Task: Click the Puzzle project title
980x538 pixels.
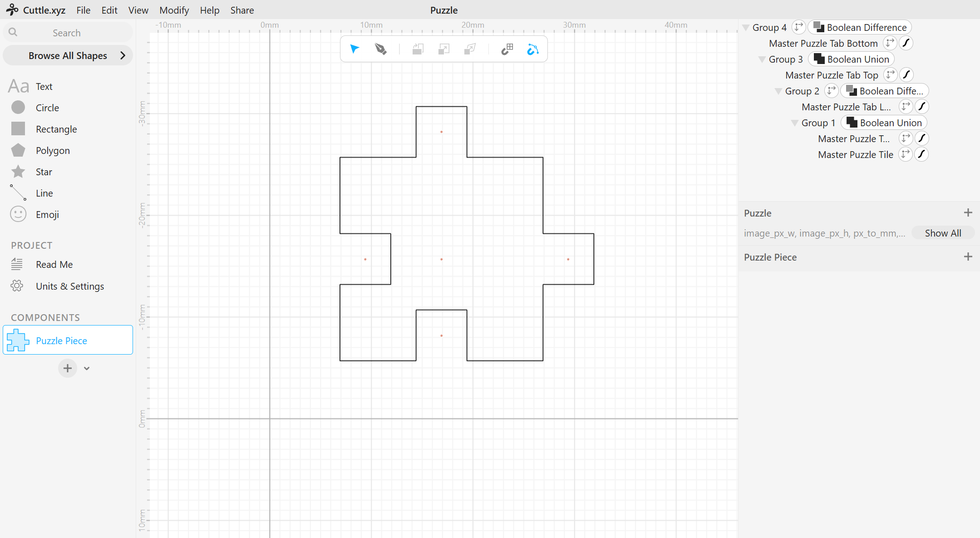Action: coord(444,10)
